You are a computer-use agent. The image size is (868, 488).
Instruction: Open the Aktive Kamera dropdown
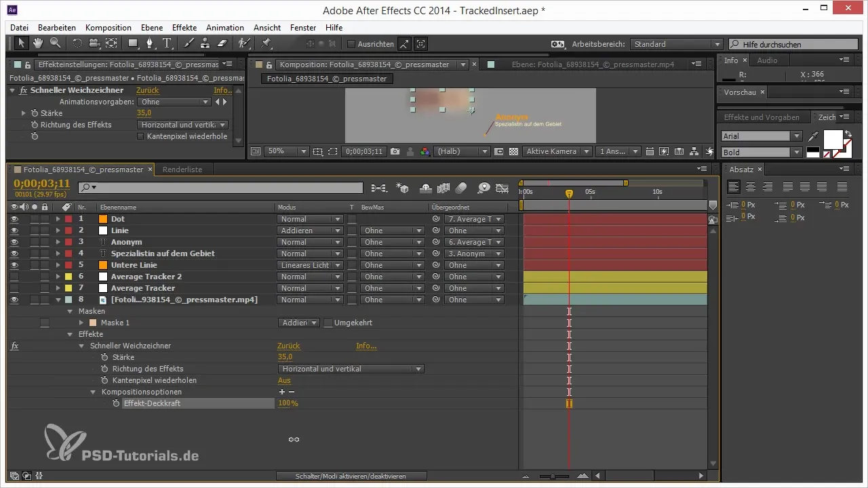pyautogui.click(x=557, y=151)
